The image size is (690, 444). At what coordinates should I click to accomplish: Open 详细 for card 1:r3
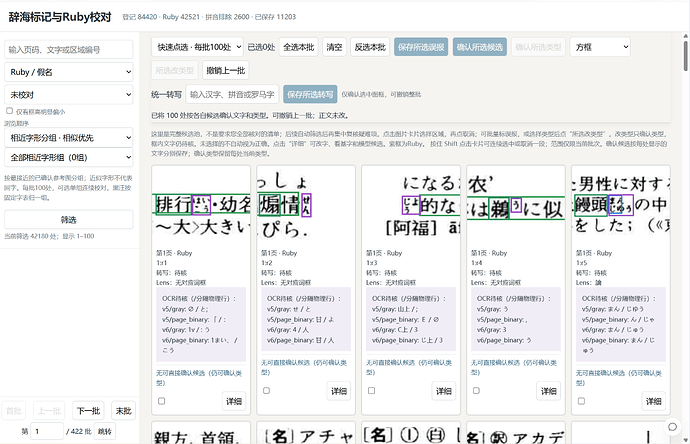coord(444,390)
